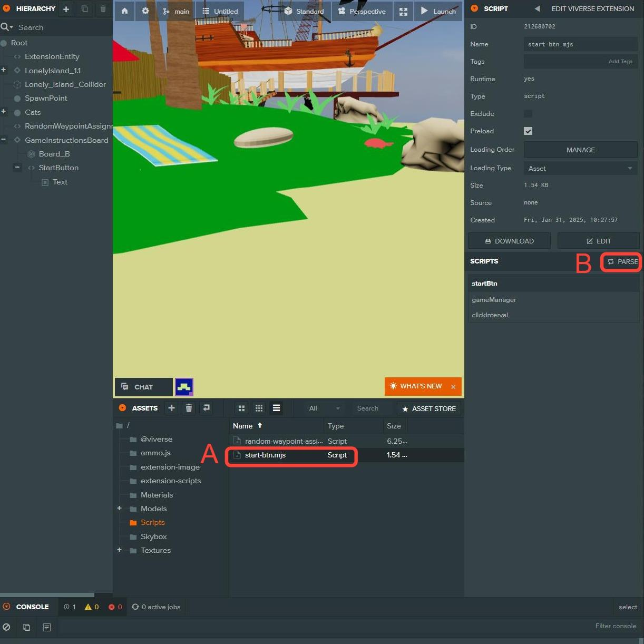Toggle the Preload checkbox
Screen dimensions: 644x644
point(528,131)
